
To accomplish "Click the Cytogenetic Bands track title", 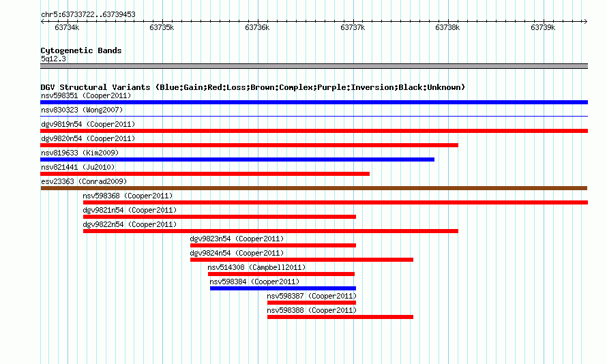I will (x=81, y=50).
